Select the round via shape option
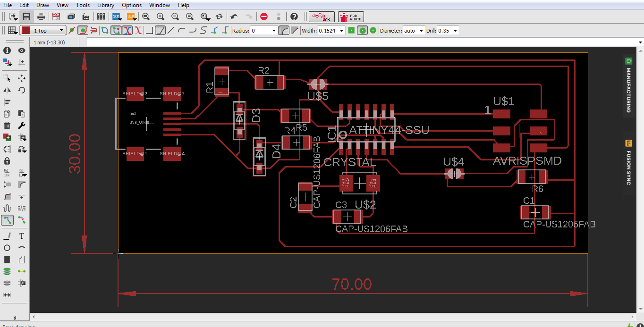644x327 pixels. click(362, 31)
